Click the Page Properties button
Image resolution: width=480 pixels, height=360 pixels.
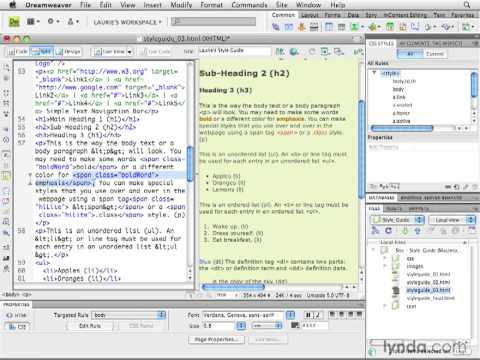point(216,339)
